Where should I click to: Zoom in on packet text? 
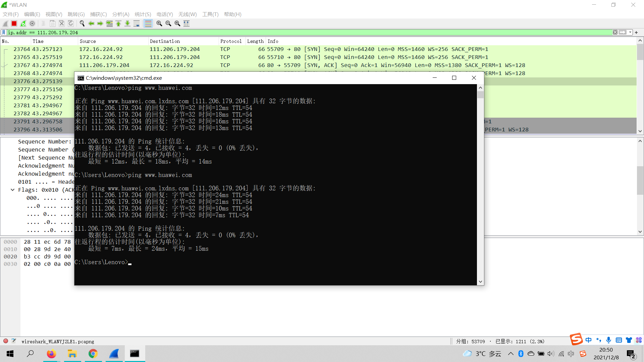pyautogui.click(x=159, y=23)
